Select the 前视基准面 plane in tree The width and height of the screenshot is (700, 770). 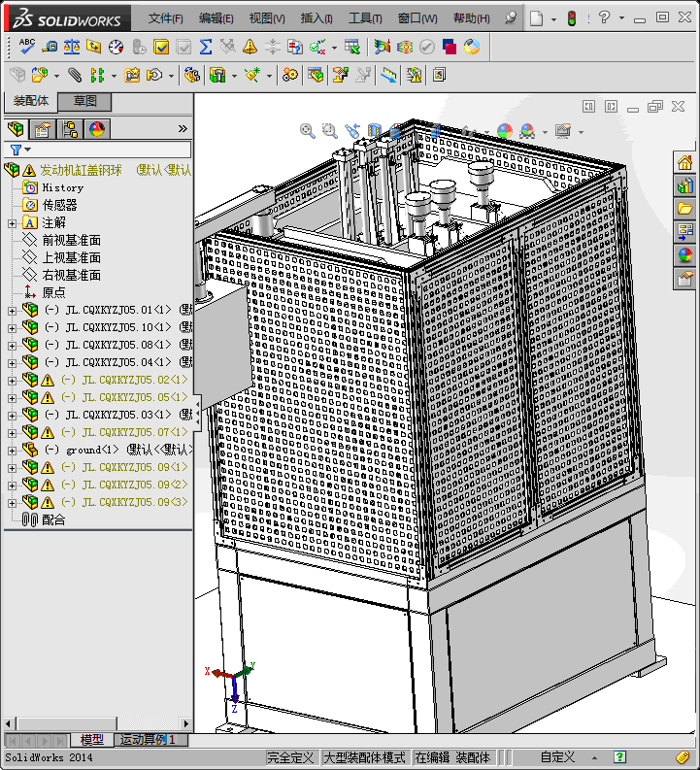(x=70, y=241)
